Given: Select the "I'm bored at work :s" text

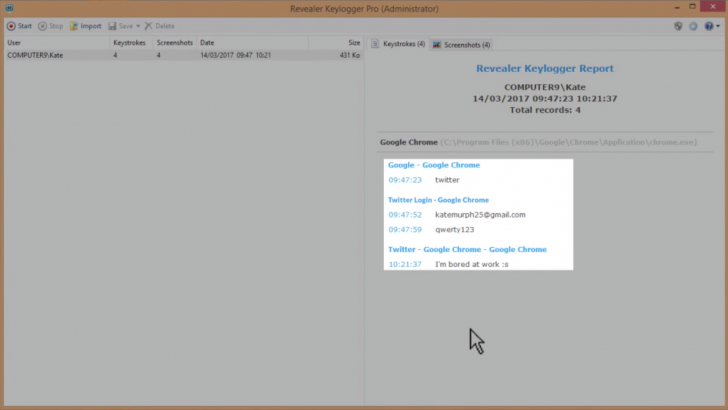Looking at the screenshot, I should point(472,264).
